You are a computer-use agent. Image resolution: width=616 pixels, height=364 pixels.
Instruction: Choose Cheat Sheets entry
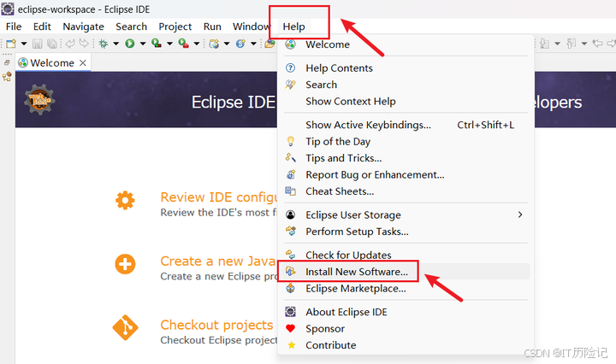tap(406, 191)
